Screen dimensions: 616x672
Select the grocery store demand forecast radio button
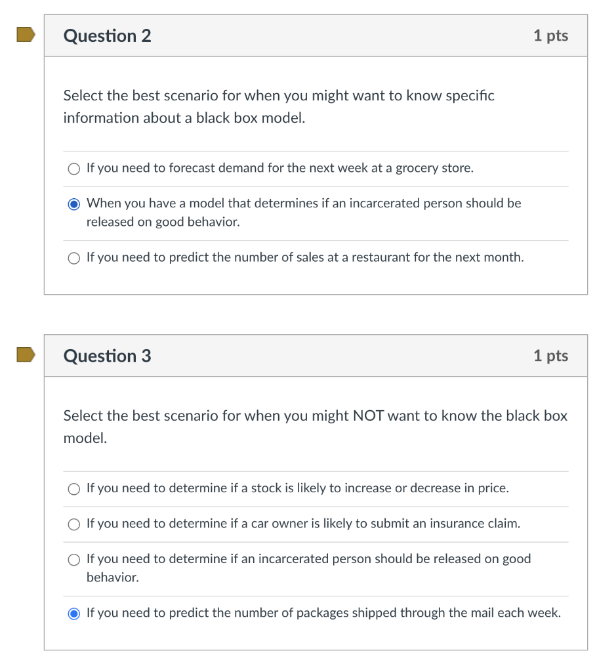click(x=73, y=169)
